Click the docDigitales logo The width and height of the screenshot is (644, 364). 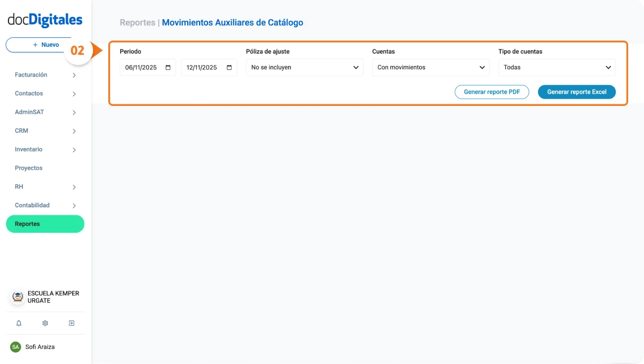tap(44, 20)
